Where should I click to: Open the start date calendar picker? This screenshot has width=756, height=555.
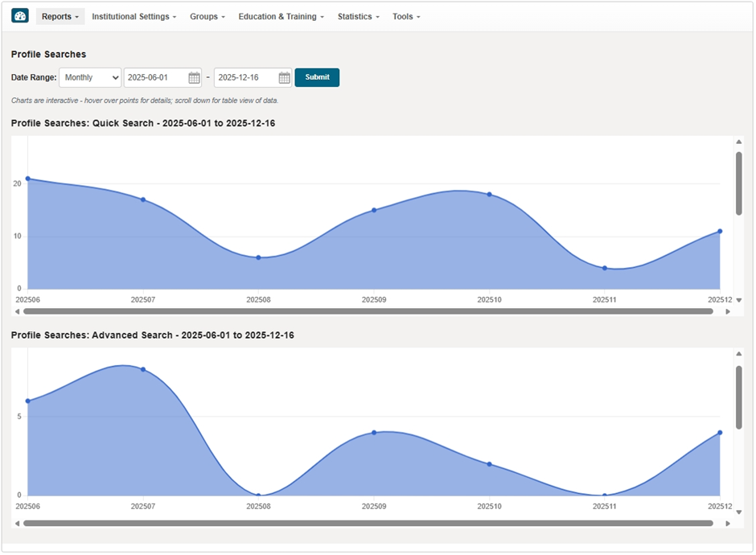194,78
